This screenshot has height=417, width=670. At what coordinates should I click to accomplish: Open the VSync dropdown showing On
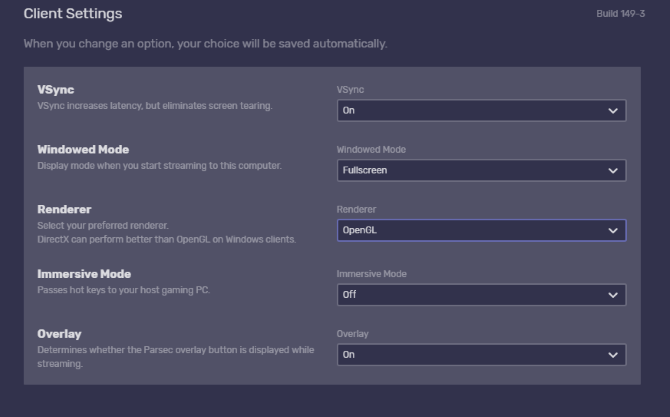point(481,111)
